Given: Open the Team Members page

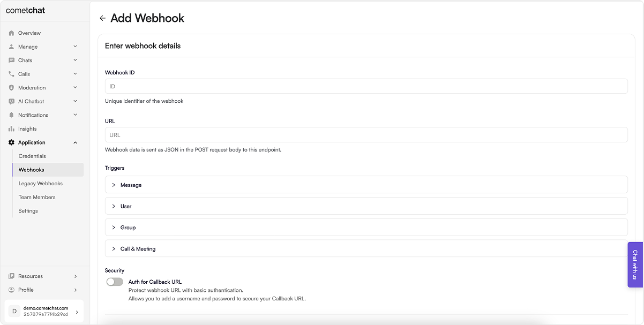Looking at the screenshot, I should tap(37, 197).
